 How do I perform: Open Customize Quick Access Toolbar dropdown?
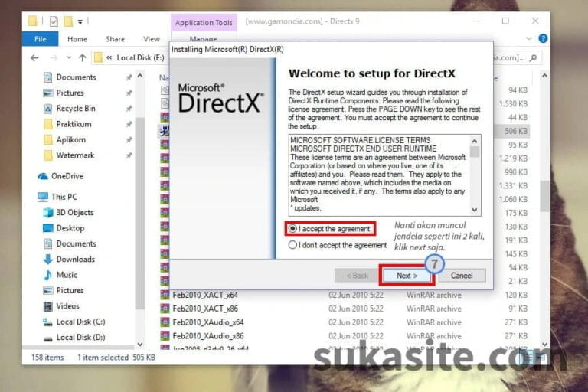[80, 21]
